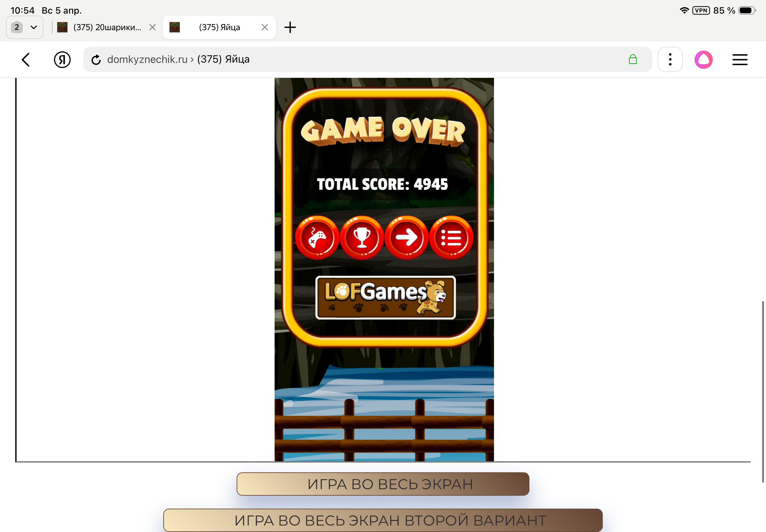Open the trophy leaderboard button
Image resolution: width=766 pixels, height=532 pixels.
pos(362,238)
